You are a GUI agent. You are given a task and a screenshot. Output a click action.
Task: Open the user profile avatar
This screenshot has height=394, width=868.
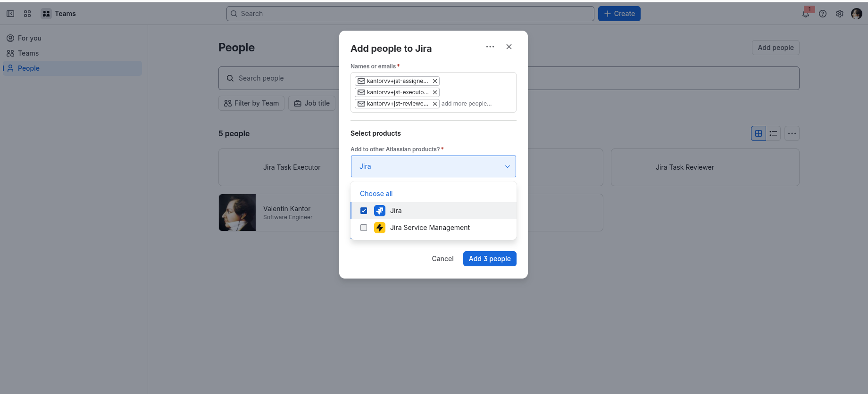(x=857, y=14)
